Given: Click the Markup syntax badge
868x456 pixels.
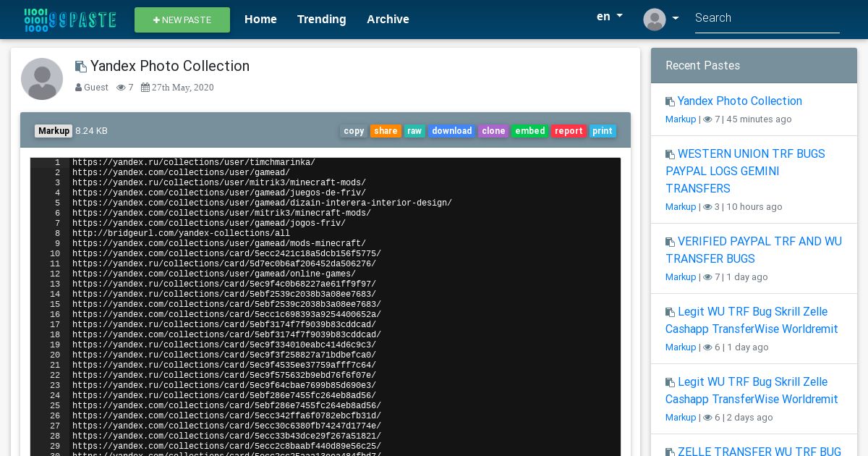Looking at the screenshot, I should click(54, 131).
